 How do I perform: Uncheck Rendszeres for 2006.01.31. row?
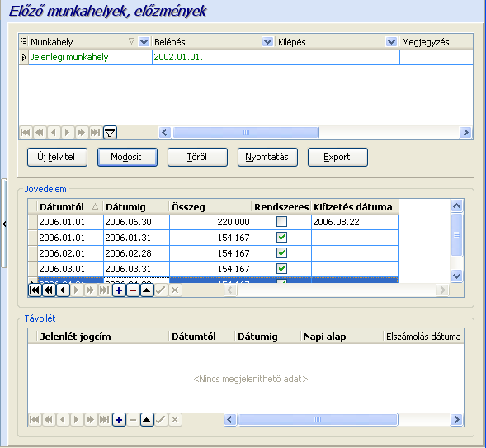(281, 238)
